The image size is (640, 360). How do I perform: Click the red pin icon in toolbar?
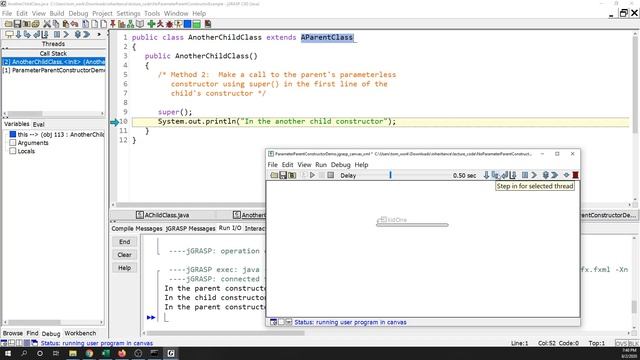click(113, 24)
